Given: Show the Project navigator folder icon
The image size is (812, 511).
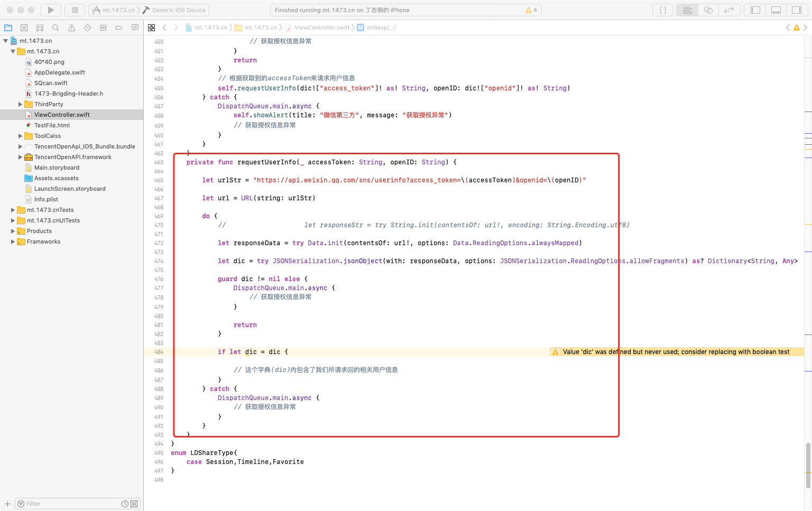Looking at the screenshot, I should 8,27.
